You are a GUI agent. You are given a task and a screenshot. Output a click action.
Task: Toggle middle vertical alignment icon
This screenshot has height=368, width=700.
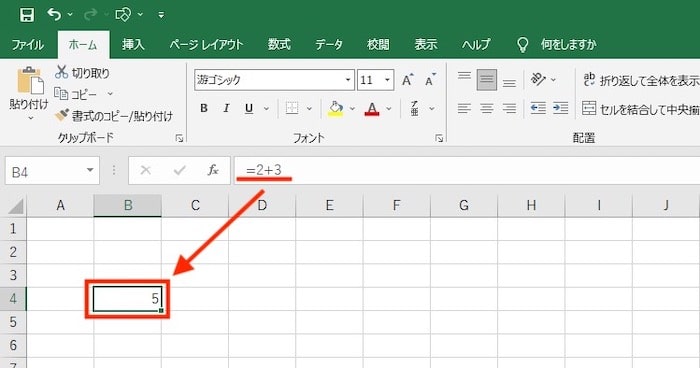tap(487, 80)
